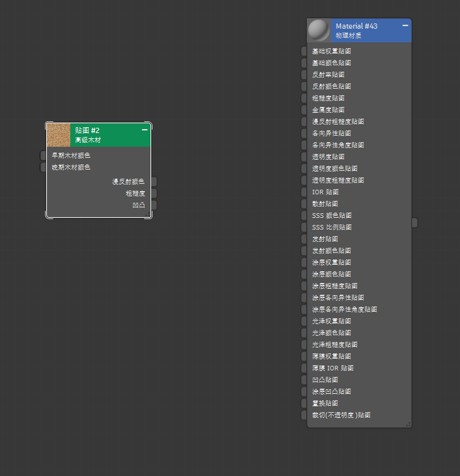Image resolution: width=460 pixels, height=476 pixels.
Task: Click the 反射颜色贴图 input socket
Action: tap(304, 86)
